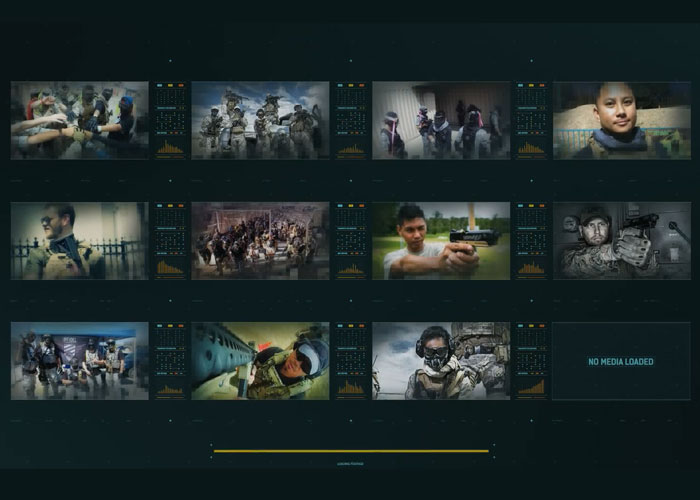Open data panel beside the stacked-hands thumbnail
700x500 pixels.
click(x=169, y=120)
